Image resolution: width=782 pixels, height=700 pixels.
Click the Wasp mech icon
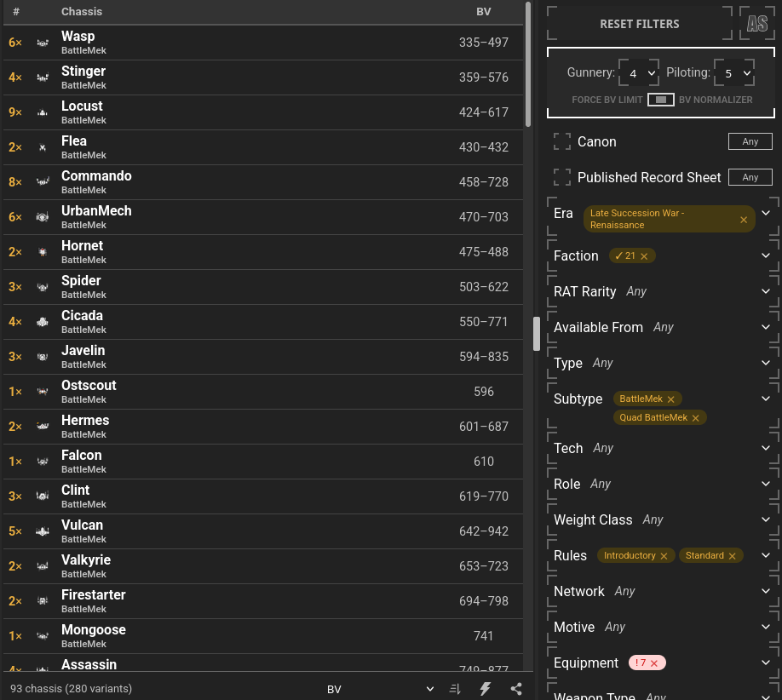pos(43,43)
